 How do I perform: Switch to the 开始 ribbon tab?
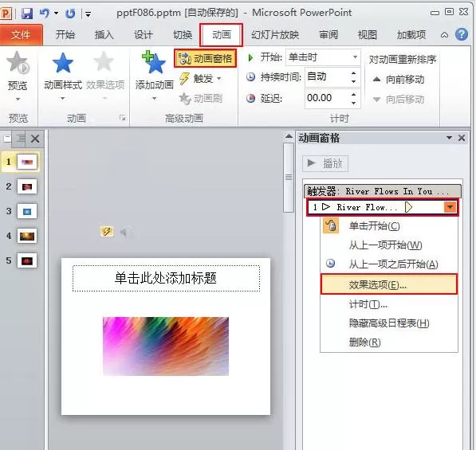[65, 34]
